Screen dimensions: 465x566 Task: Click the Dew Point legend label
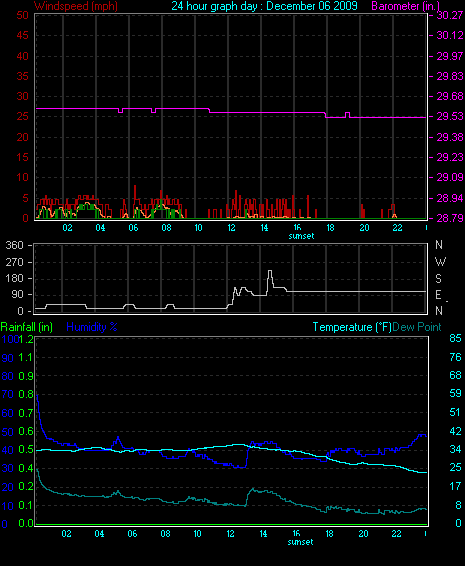(x=417, y=327)
